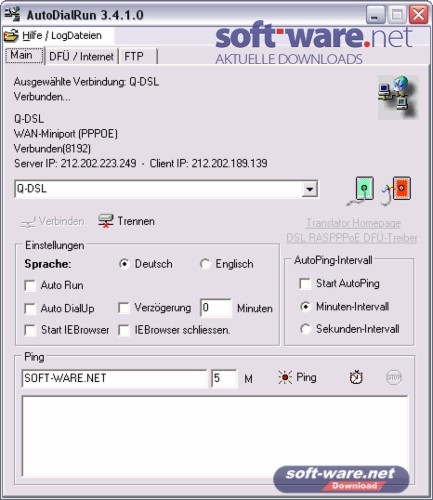This screenshot has height=500, width=433.
Task: Click the AutoDialRun title bar app icon
Action: 13,15
